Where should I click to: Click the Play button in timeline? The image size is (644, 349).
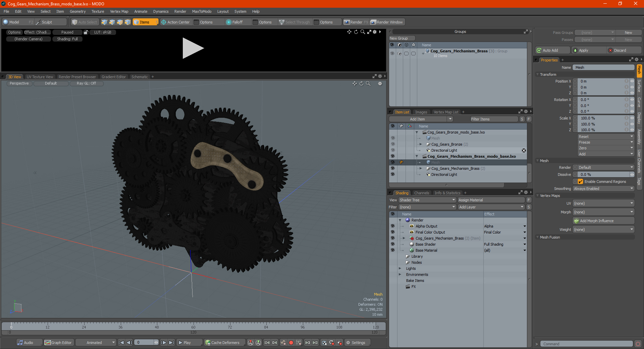[189, 343]
